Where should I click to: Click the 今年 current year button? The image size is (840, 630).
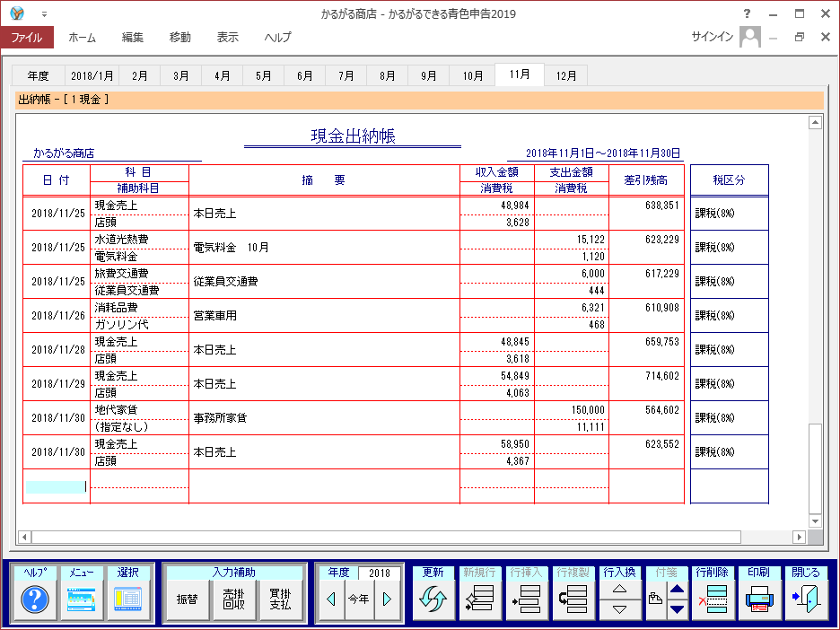(x=358, y=599)
